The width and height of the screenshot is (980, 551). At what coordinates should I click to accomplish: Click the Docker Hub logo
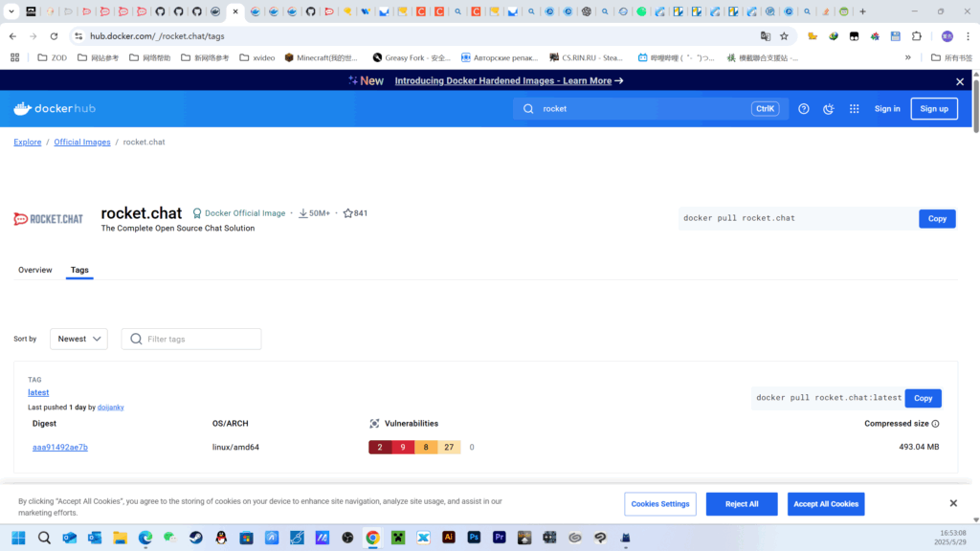(x=55, y=109)
